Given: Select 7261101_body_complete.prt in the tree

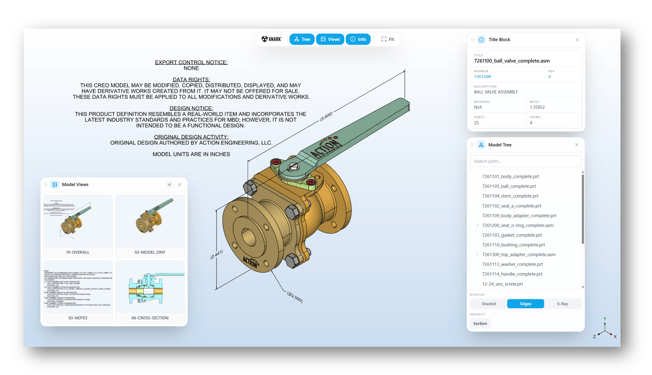Looking at the screenshot, I should (x=510, y=176).
